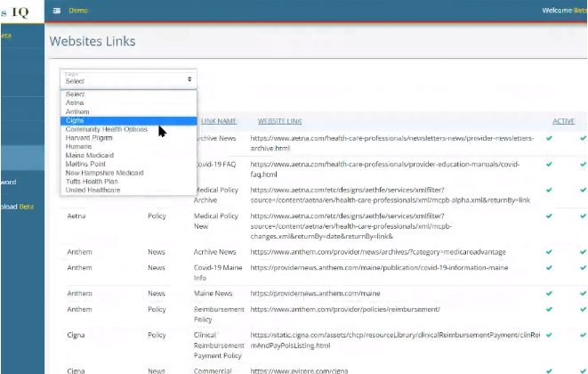Click the Active checkmark for Anthem Reimbursement Policy
This screenshot has height=374, width=588.
pos(549,309)
